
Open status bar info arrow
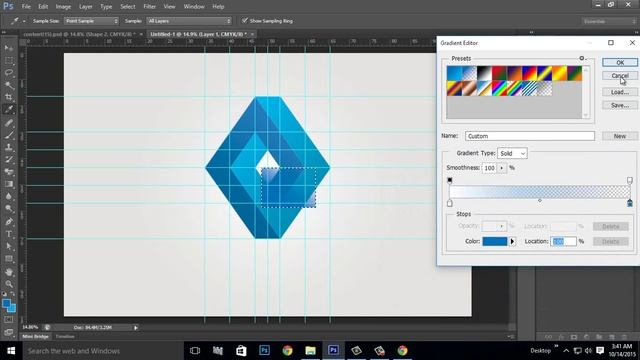click(x=136, y=327)
